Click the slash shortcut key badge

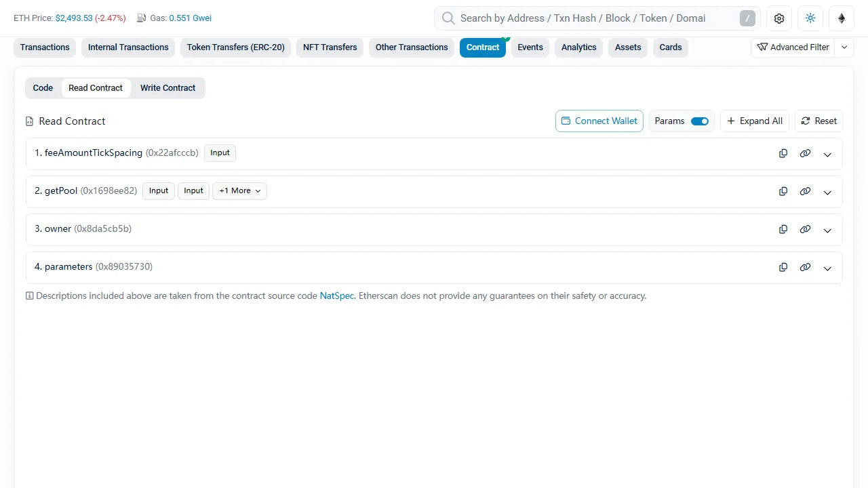coord(747,18)
